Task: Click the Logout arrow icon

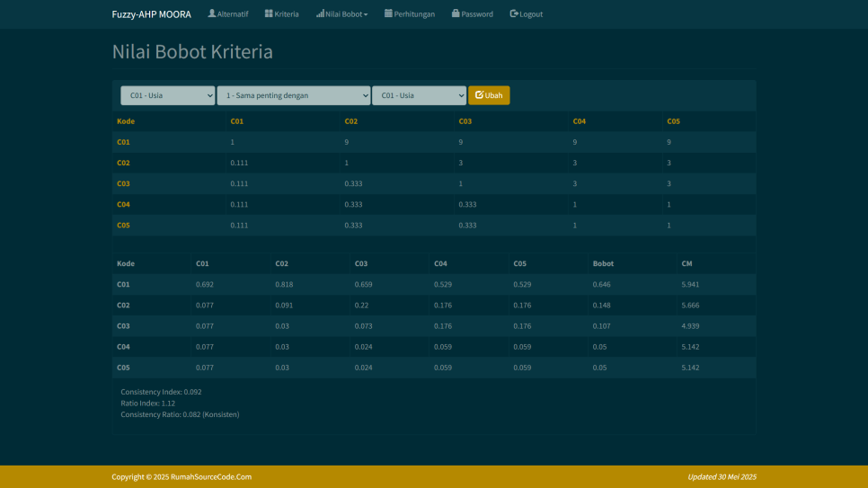Action: click(x=514, y=13)
